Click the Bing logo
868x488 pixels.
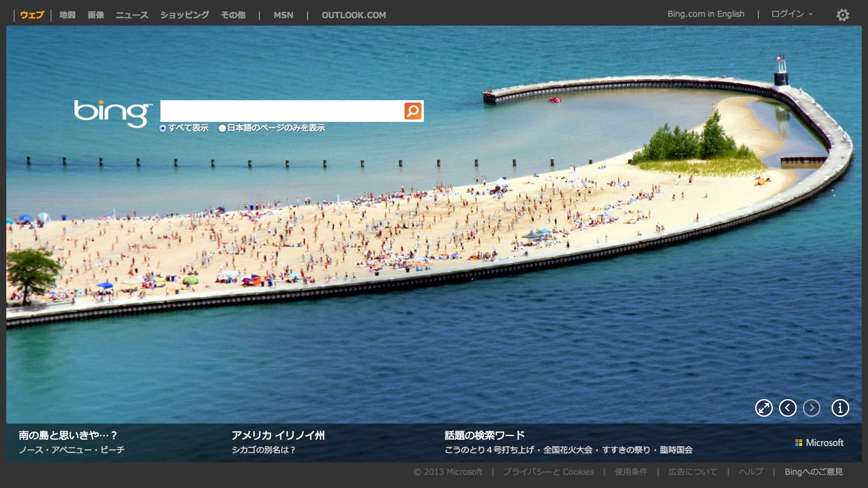[x=113, y=113]
